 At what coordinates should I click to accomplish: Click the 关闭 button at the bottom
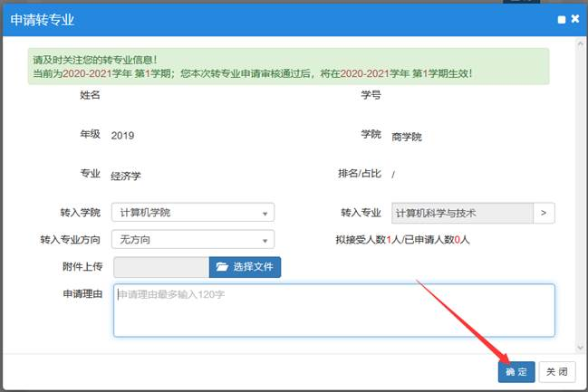[x=557, y=371]
